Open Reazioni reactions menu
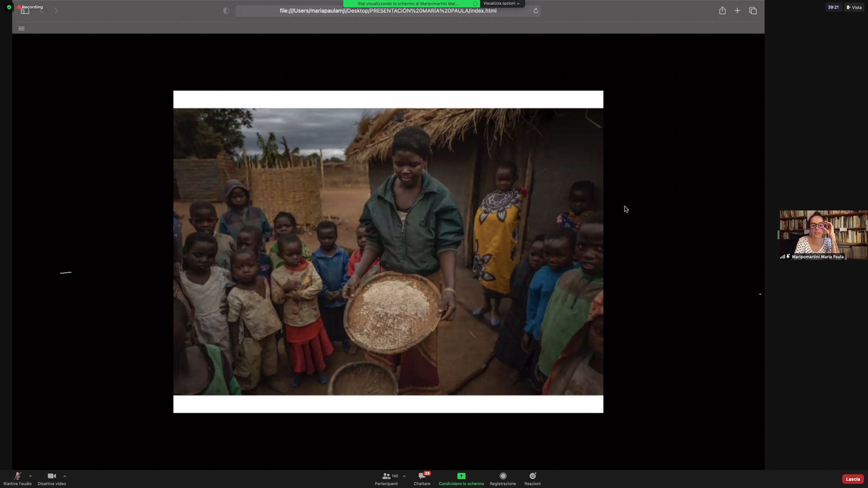Image resolution: width=868 pixels, height=488 pixels. tap(532, 479)
